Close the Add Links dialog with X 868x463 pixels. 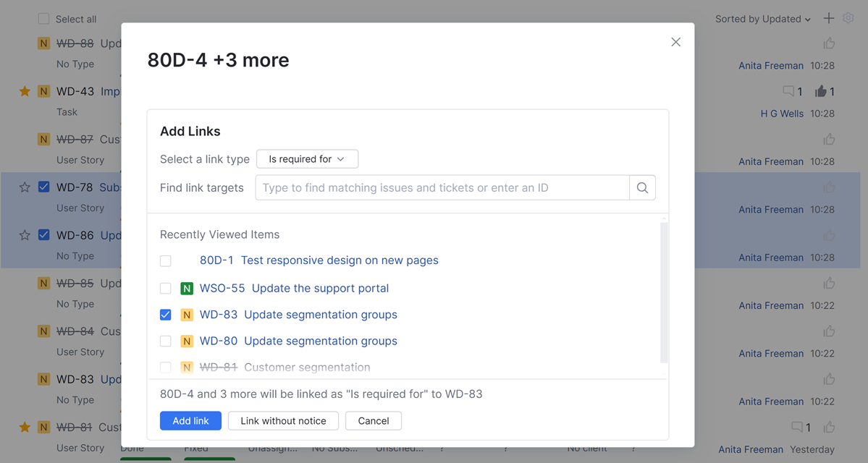(x=675, y=42)
